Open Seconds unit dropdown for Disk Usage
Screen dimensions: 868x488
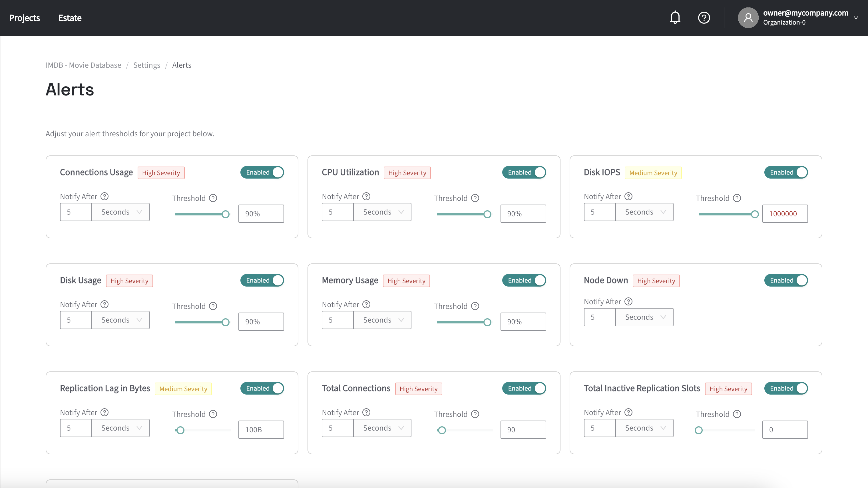coord(120,320)
